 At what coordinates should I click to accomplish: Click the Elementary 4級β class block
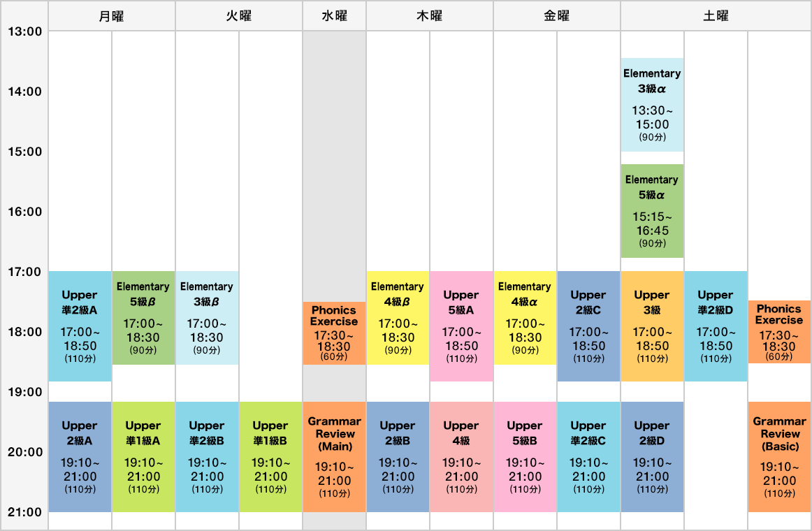398,318
